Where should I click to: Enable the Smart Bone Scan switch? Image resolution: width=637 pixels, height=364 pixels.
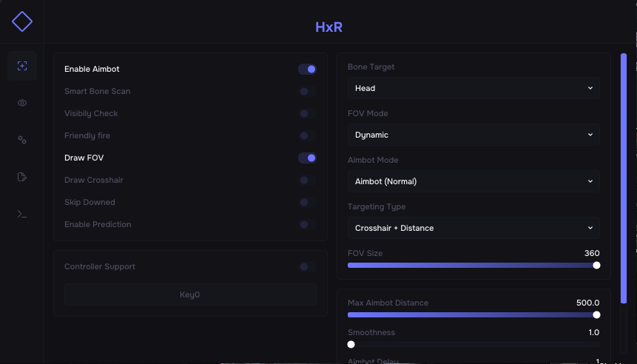(307, 92)
